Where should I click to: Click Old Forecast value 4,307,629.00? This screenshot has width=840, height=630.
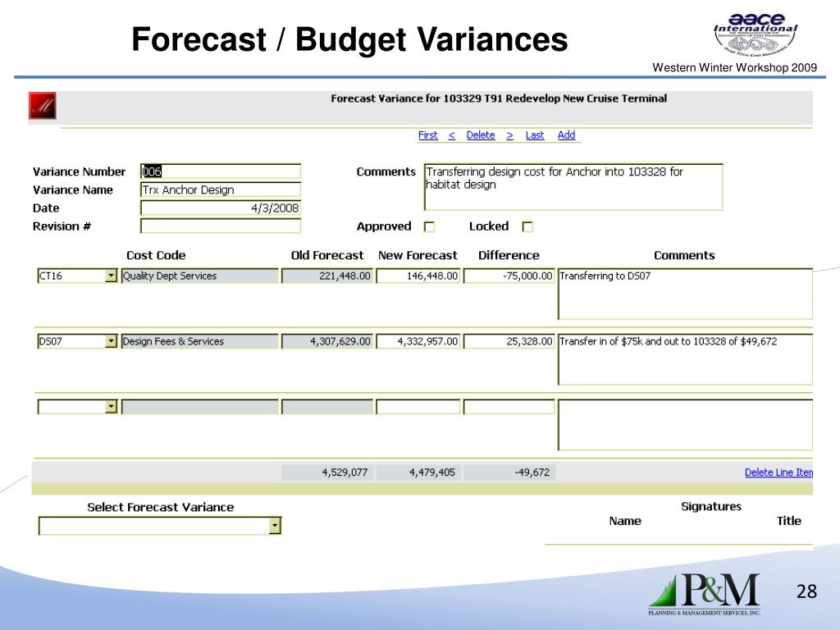tap(326, 340)
